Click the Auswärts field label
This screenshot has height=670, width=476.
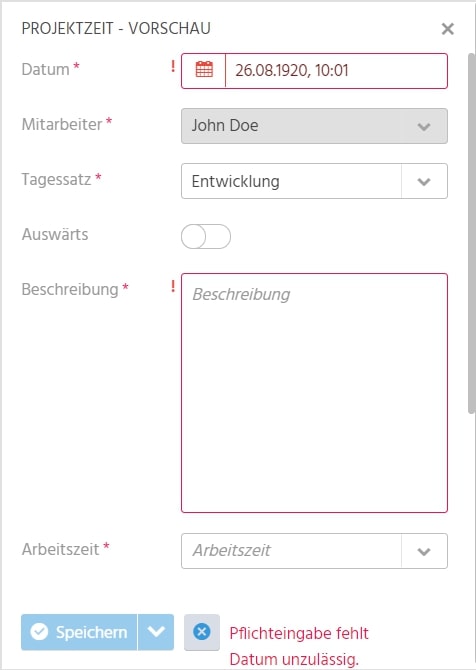(x=55, y=234)
